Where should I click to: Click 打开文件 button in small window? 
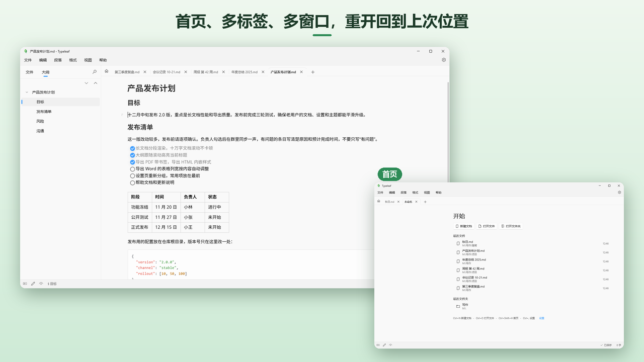click(x=487, y=226)
